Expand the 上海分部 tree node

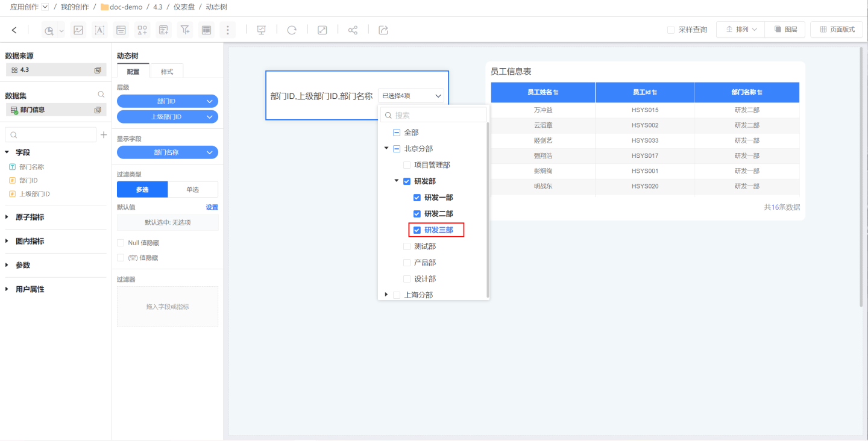(x=386, y=295)
